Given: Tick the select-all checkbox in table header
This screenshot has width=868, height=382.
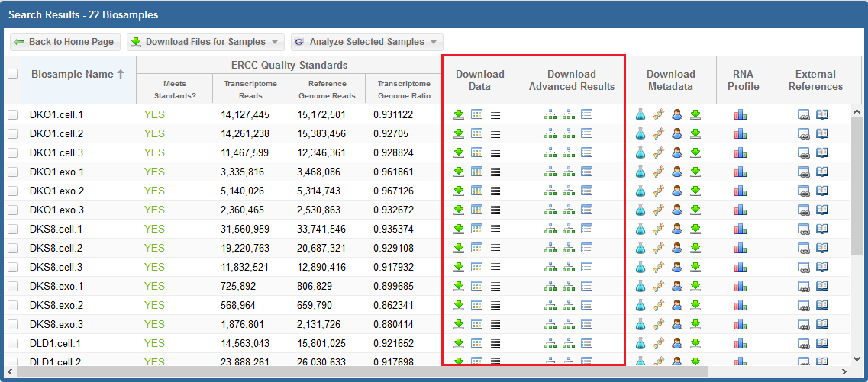Looking at the screenshot, I should click(12, 74).
